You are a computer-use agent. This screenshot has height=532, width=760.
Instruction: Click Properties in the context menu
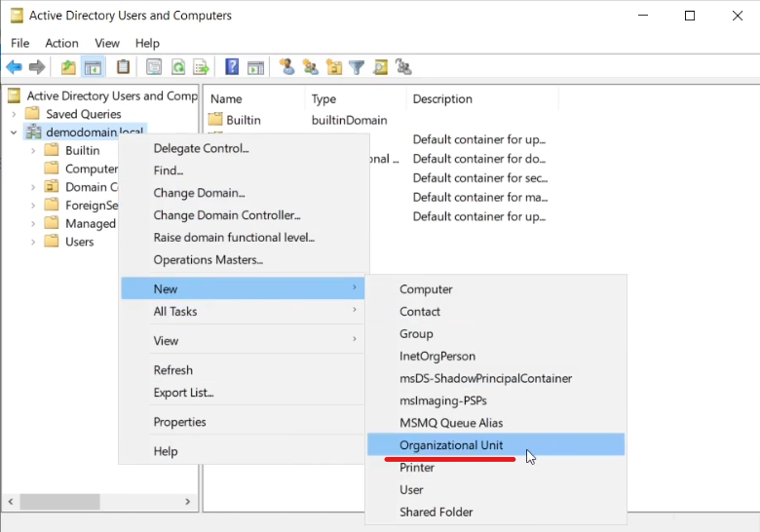click(x=179, y=422)
